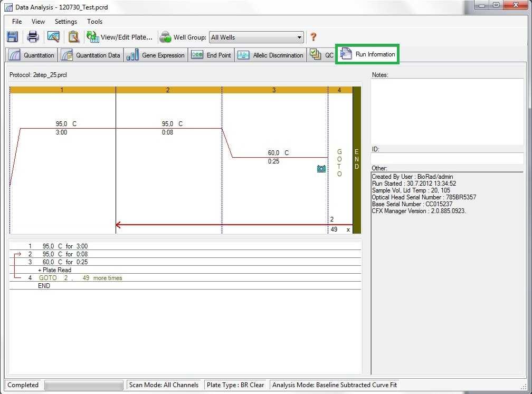Click the status bar progress bar

84,385
